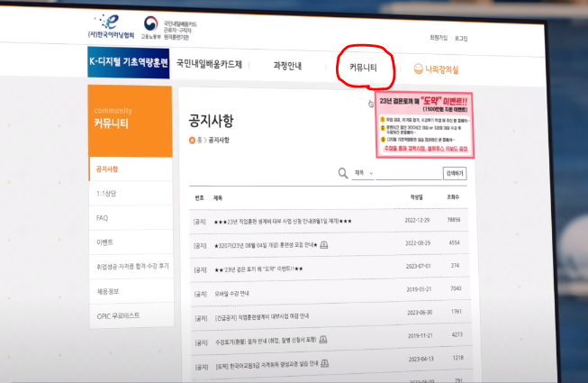Screen dimensions: 588x383
Task: Open the 국민내일배움카드제 menu
Action: [209, 64]
